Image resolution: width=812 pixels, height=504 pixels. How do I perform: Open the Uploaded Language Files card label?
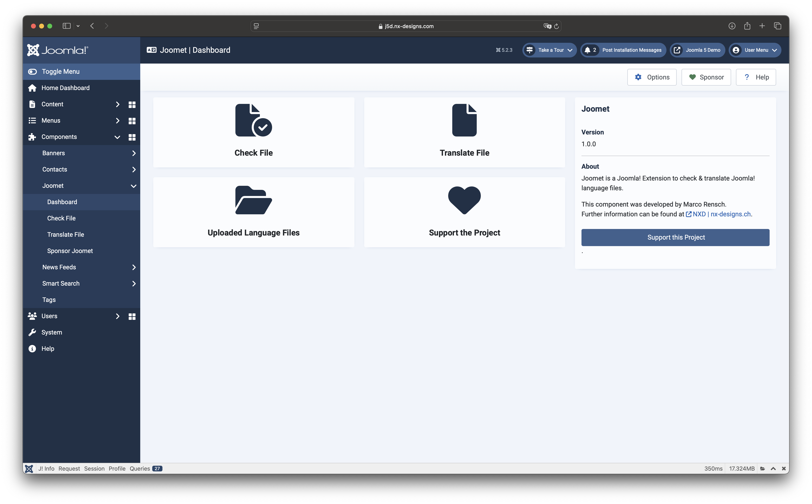253,233
